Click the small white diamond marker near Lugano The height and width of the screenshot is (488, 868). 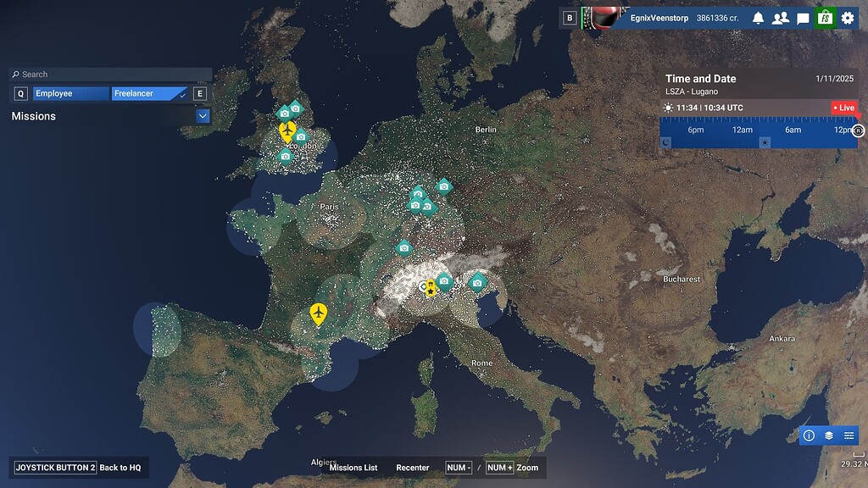coord(423,286)
